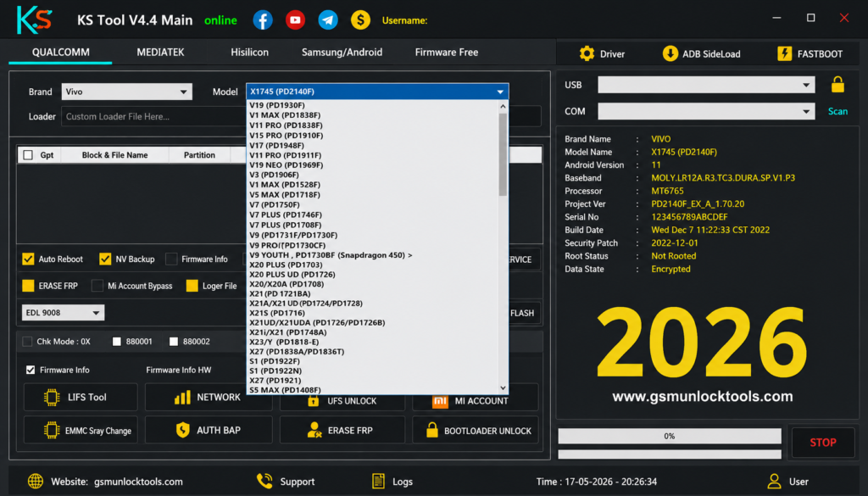Click the ADB SideLoad download icon
This screenshot has height=496, width=868.
pyautogui.click(x=670, y=53)
